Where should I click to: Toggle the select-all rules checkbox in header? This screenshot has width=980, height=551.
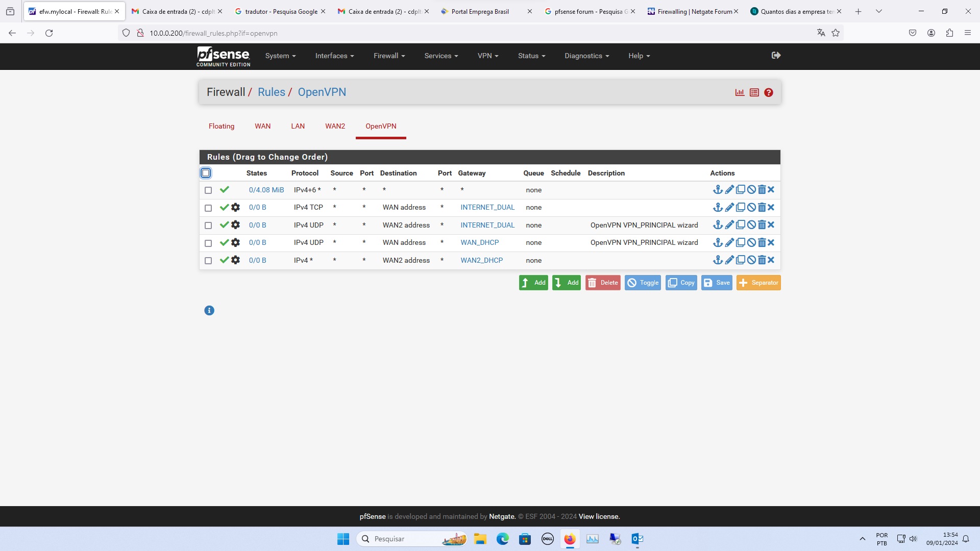click(206, 173)
